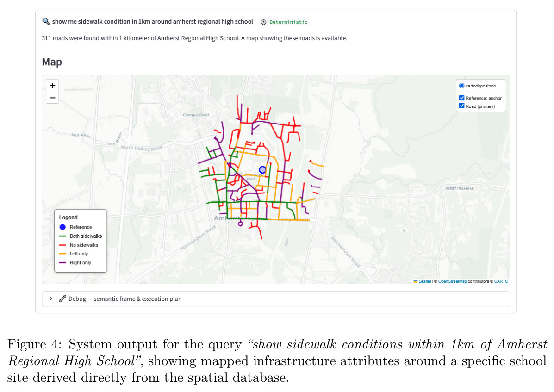Click the Amherst town label on map
Viewport: 554px width, 392px height.
point(228,218)
